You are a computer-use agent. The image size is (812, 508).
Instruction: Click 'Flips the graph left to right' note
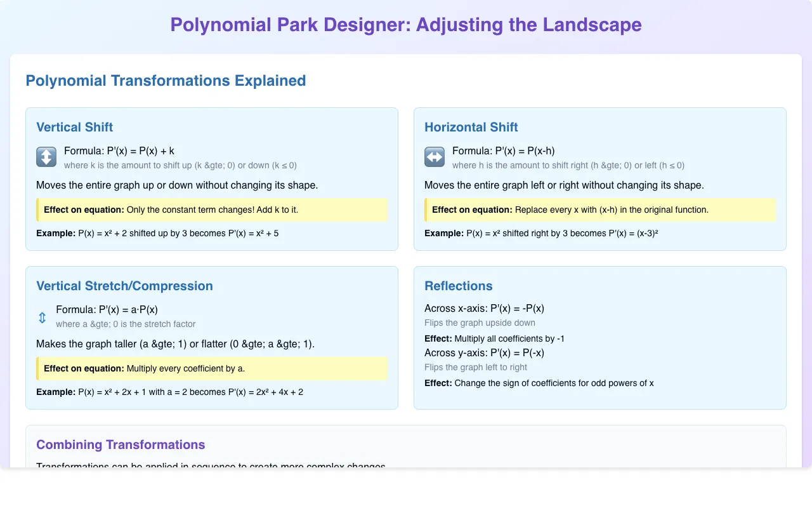[x=476, y=367]
